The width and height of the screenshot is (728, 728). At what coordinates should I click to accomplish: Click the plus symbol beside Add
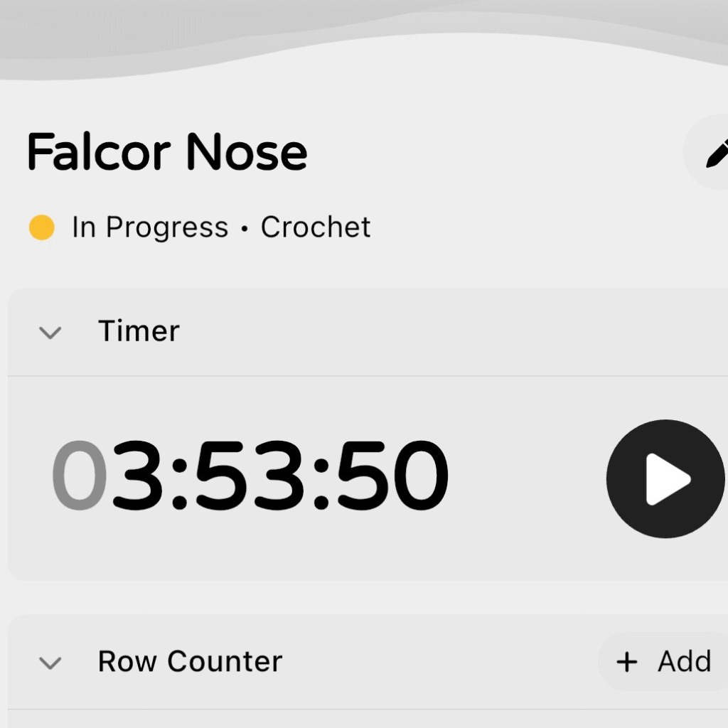626,662
